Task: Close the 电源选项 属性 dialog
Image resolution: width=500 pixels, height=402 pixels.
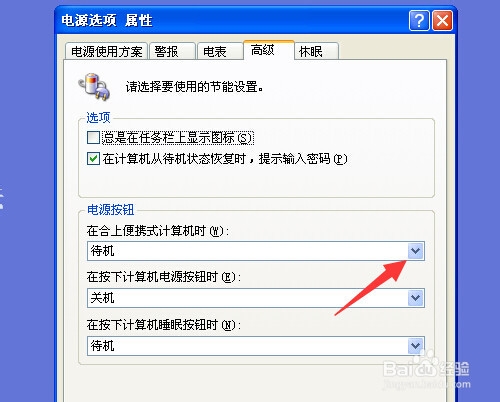Action: click(442, 21)
